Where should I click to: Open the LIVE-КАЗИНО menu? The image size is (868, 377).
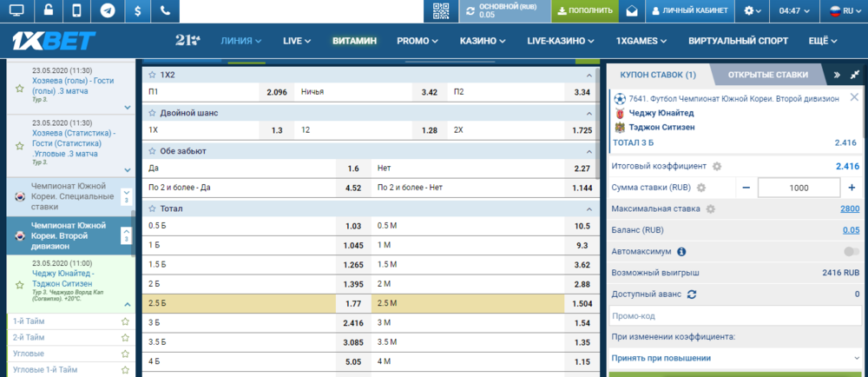pos(560,41)
